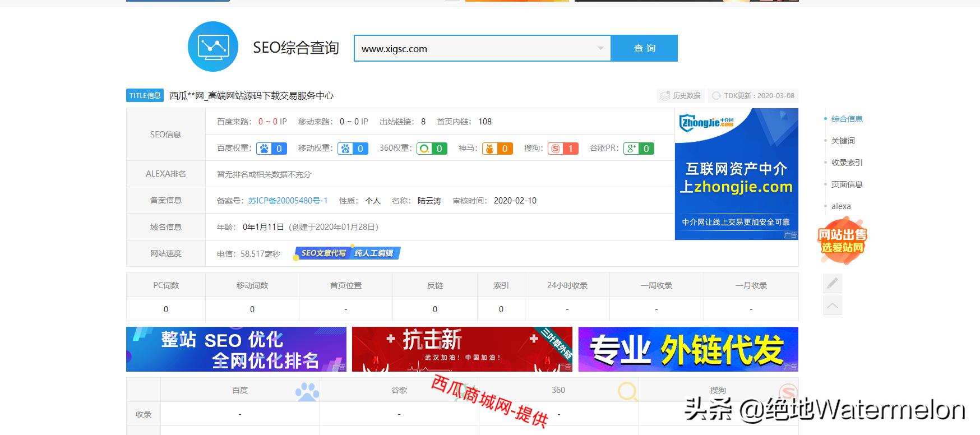Click the 360 magnifier icon in table header
Image resolution: width=980 pixels, height=435 pixels.
click(628, 391)
